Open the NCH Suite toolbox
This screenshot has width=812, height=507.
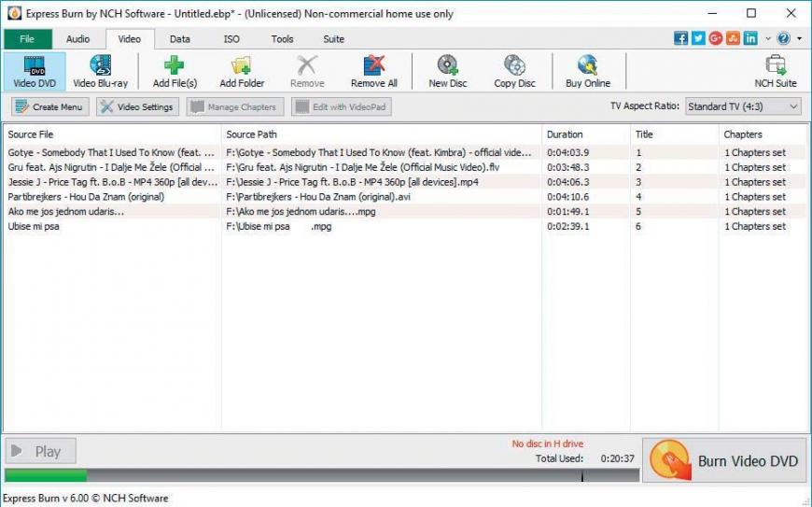(x=776, y=72)
